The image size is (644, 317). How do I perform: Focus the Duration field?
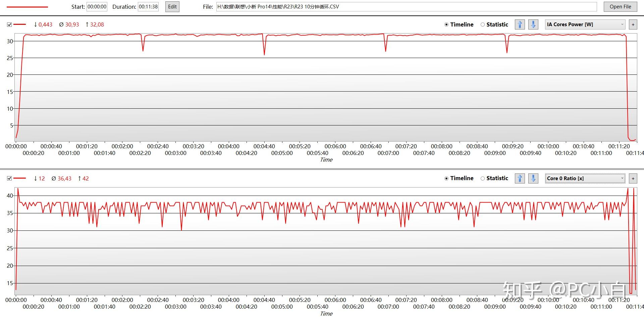point(148,7)
